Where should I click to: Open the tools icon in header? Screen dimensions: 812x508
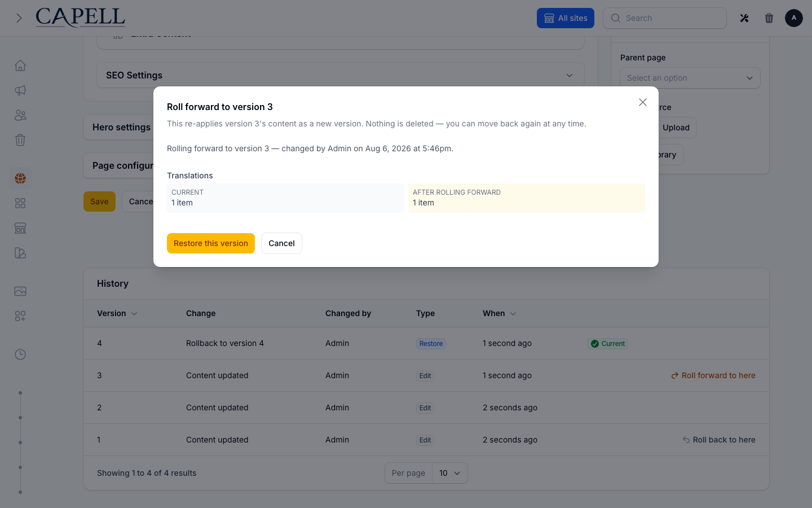(x=744, y=18)
